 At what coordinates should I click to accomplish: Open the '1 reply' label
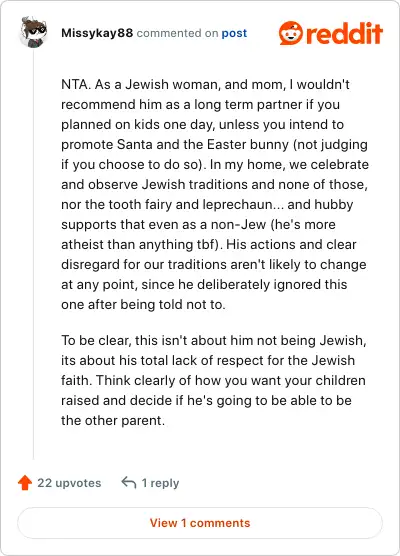click(160, 483)
